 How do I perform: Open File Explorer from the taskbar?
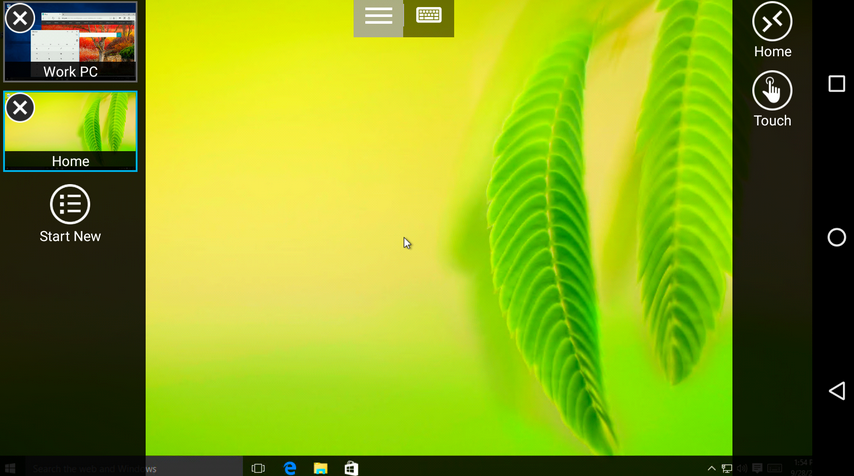(x=321, y=467)
